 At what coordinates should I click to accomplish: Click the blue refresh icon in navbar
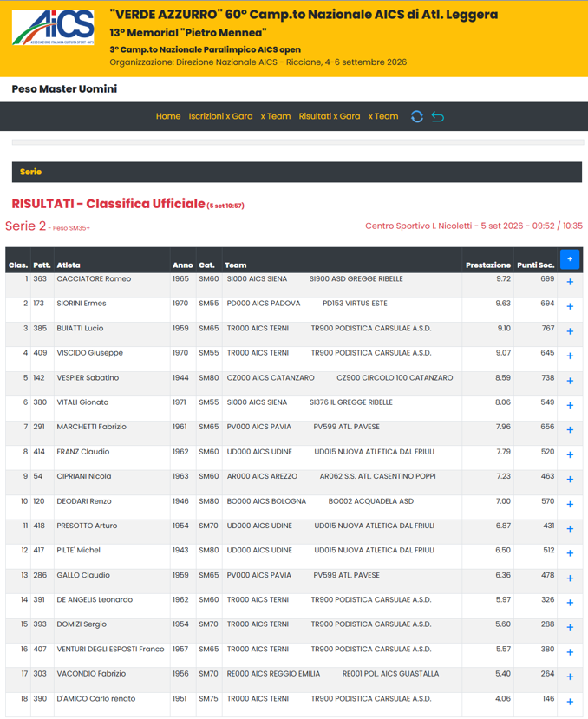coord(416,117)
